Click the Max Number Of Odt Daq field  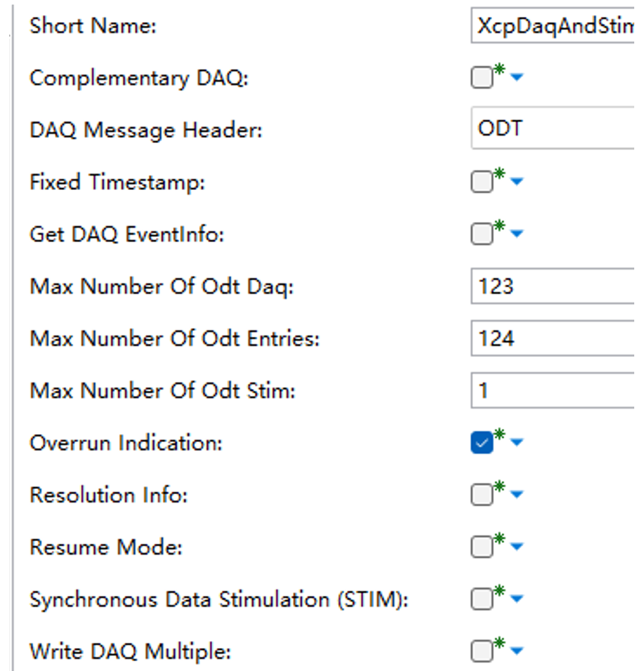pyautogui.click(x=553, y=286)
